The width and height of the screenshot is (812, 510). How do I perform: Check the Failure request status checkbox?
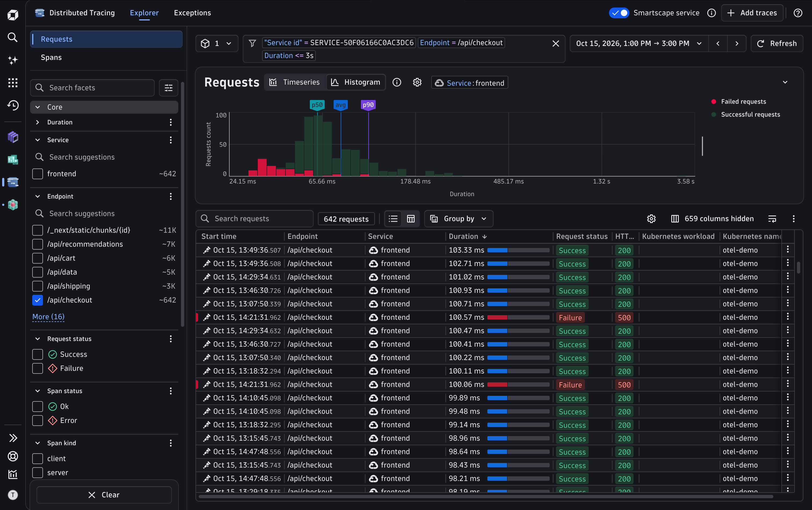click(x=37, y=368)
